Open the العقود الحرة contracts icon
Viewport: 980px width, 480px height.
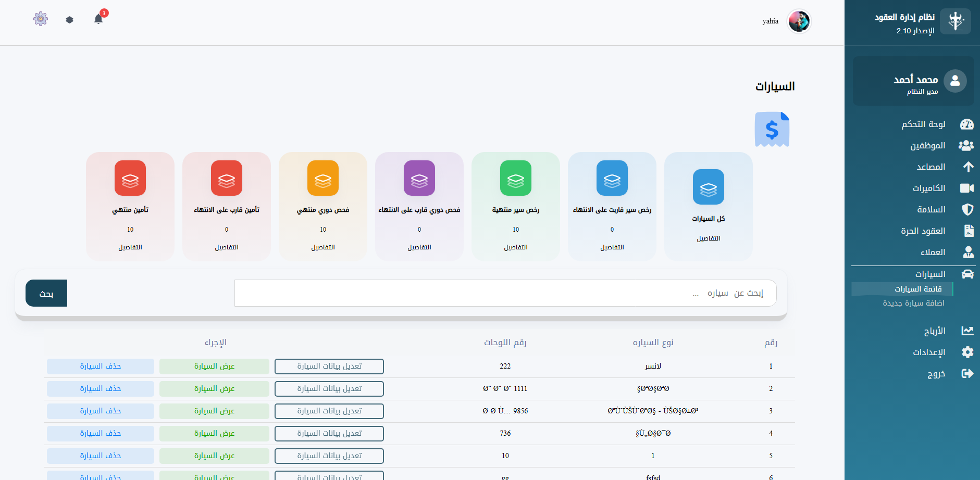967,231
